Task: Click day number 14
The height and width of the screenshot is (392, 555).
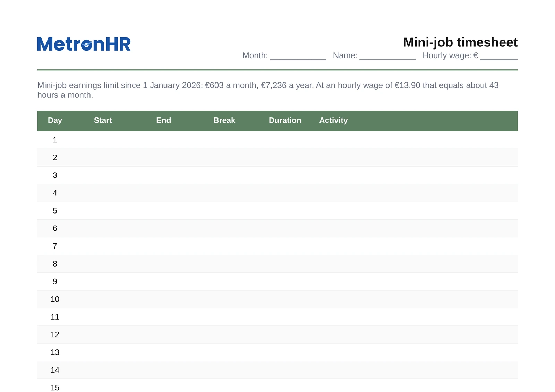Action: tap(55, 370)
